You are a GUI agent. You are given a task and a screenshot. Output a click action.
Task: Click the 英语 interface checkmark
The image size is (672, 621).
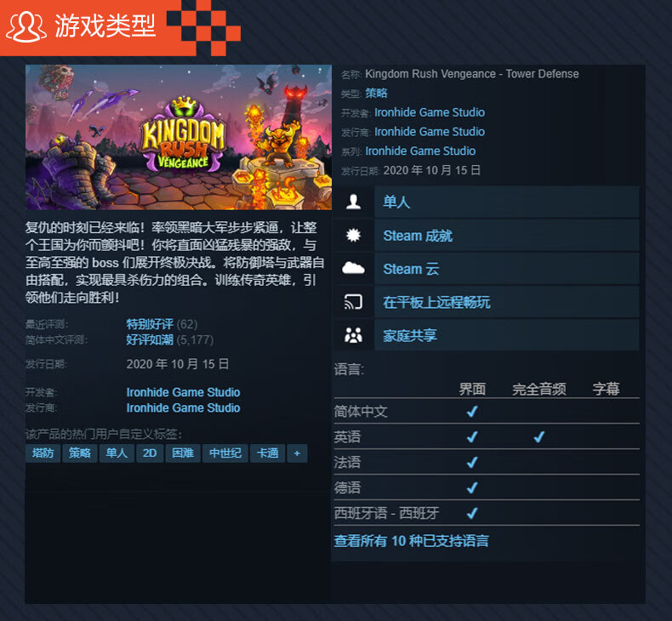[x=472, y=436]
